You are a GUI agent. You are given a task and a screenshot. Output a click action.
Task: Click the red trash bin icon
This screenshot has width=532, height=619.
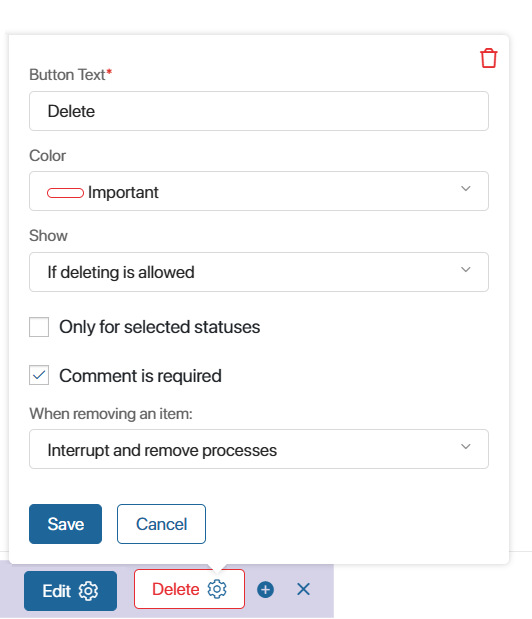click(x=489, y=58)
